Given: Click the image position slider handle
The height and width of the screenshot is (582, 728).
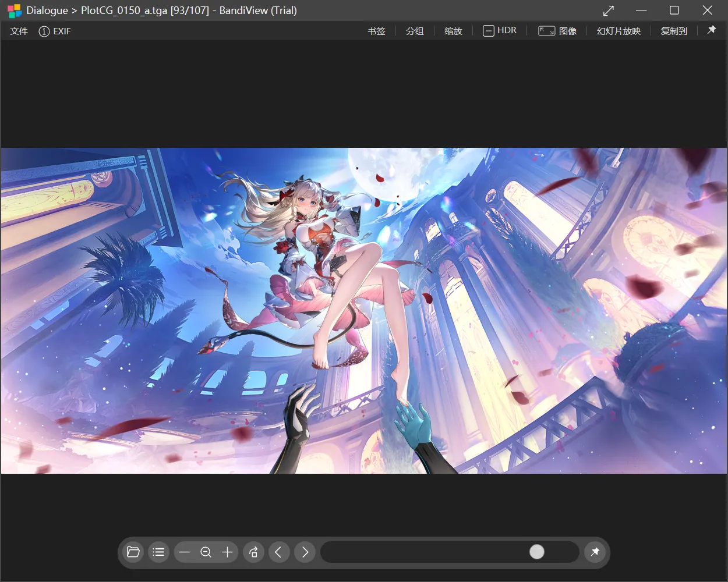Looking at the screenshot, I should pos(537,552).
